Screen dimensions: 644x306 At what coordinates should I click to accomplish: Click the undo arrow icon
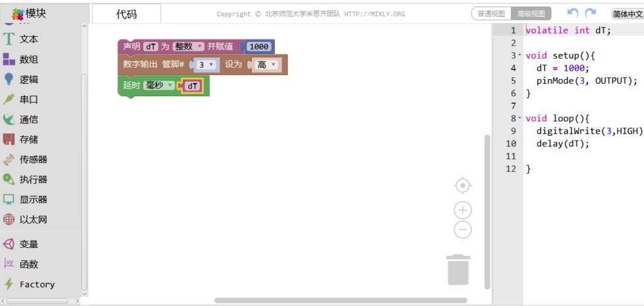point(573,13)
